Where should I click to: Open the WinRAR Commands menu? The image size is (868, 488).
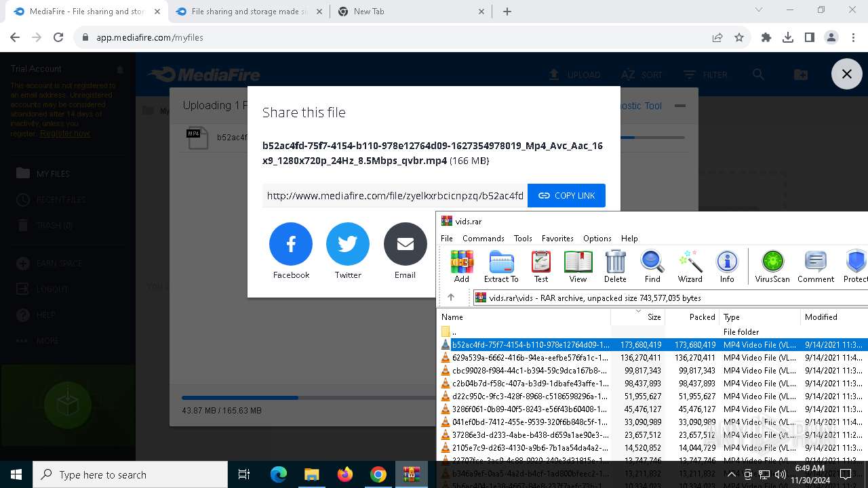484,239
